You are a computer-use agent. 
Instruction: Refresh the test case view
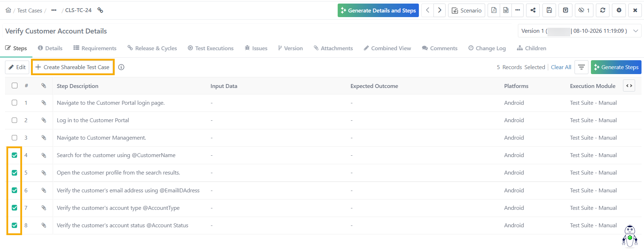click(603, 10)
